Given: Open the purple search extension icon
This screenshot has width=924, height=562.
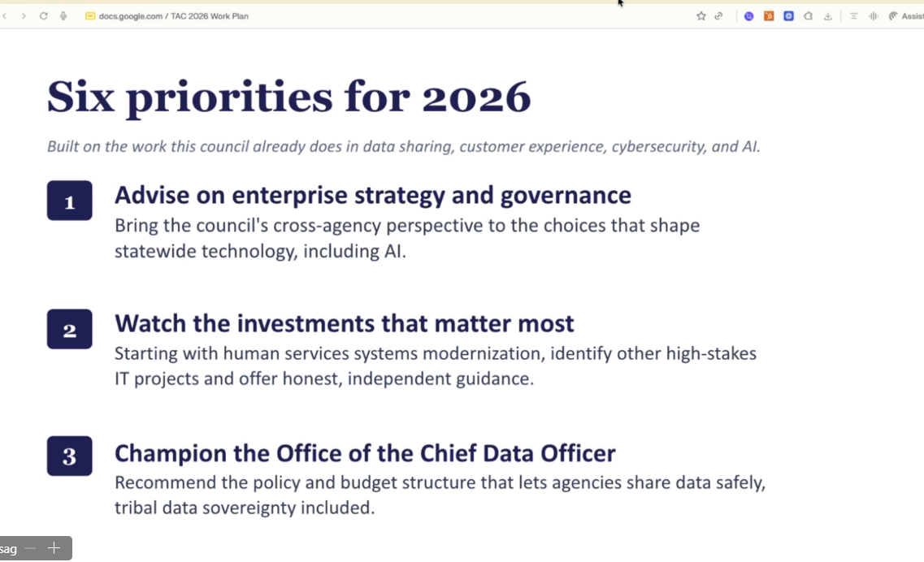Looking at the screenshot, I should click(x=749, y=16).
